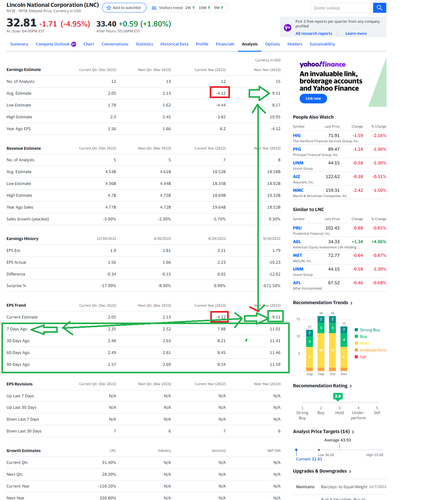
Task: Select the Analysis tab
Action: point(250,44)
